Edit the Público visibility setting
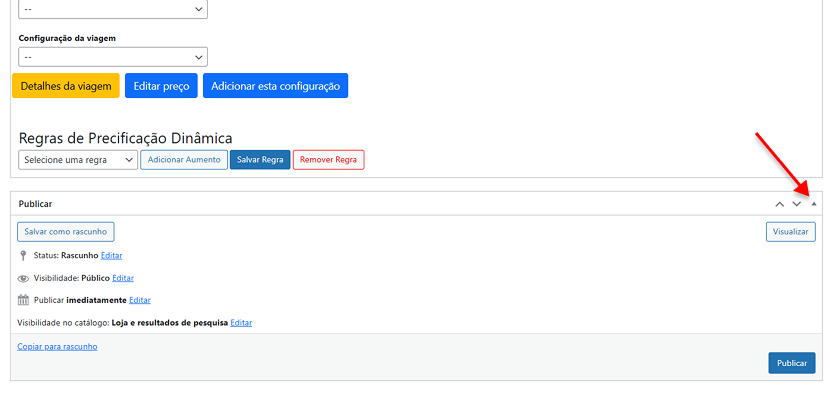The width and height of the screenshot is (834, 420). 123,278
